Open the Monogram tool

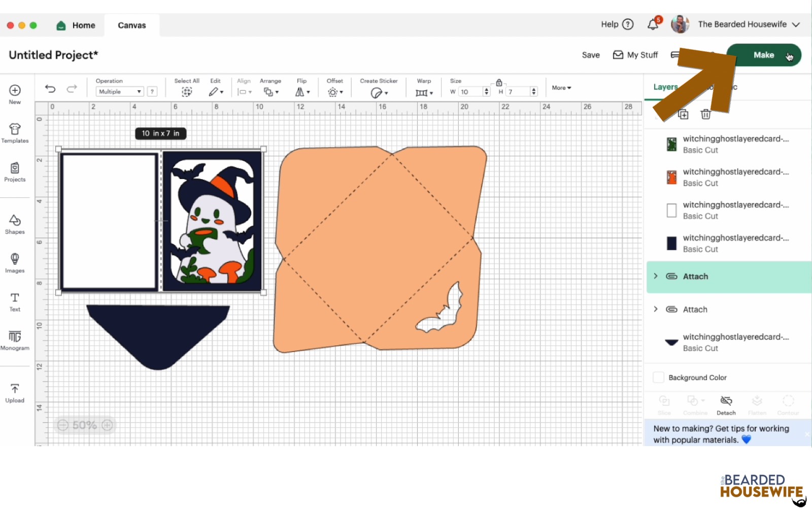coord(15,340)
